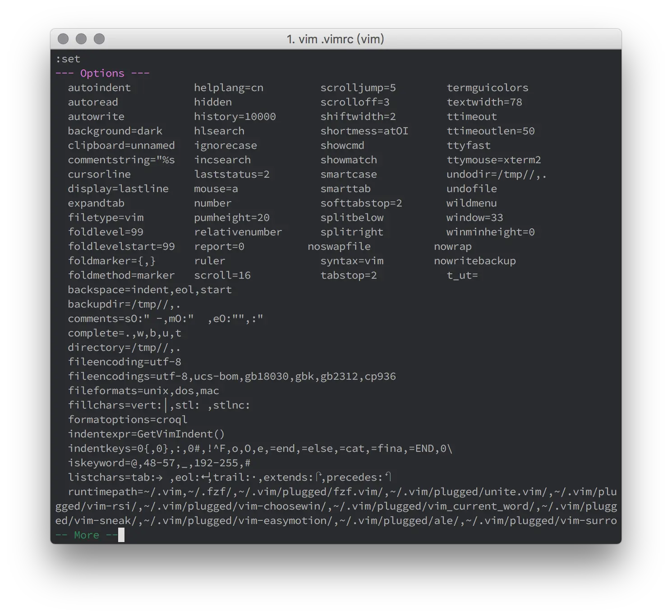Click the 'relativenumber' option

click(238, 232)
